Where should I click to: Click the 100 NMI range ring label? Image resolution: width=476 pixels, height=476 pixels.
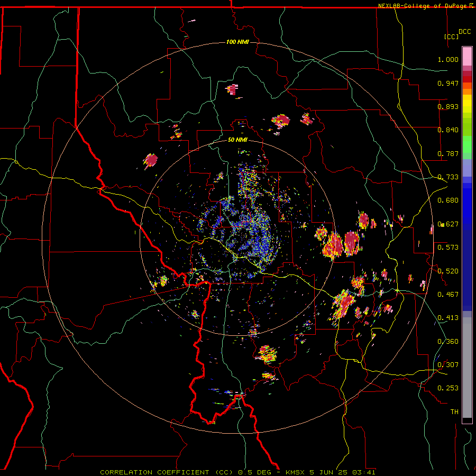[237, 42]
